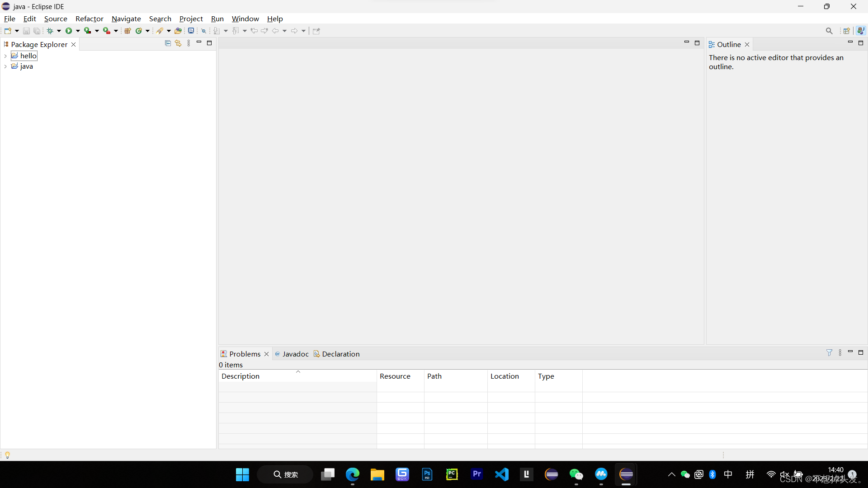Open the Problems view filter icon
The width and height of the screenshot is (868, 488).
click(829, 352)
